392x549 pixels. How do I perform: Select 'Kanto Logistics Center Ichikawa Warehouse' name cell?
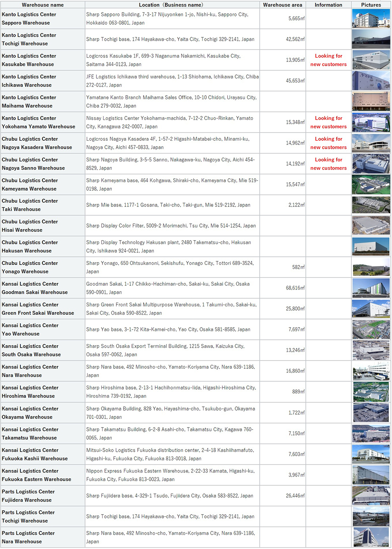point(43,81)
